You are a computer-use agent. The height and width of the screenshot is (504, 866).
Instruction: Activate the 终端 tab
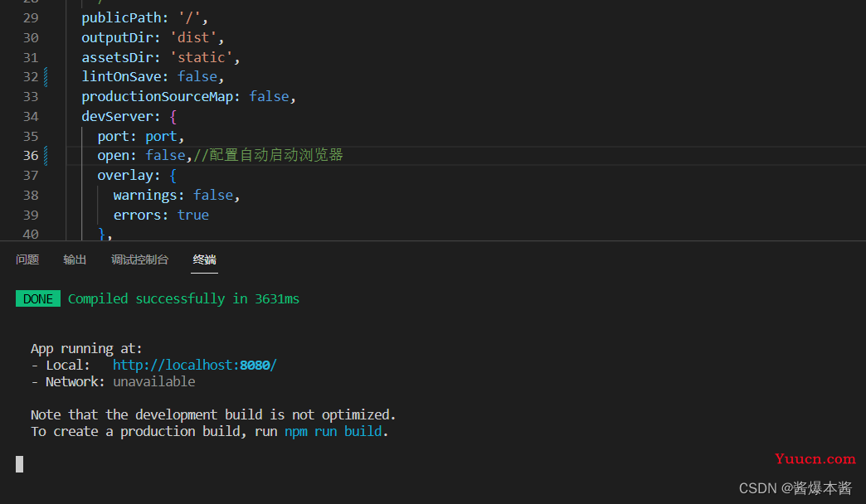[204, 259]
